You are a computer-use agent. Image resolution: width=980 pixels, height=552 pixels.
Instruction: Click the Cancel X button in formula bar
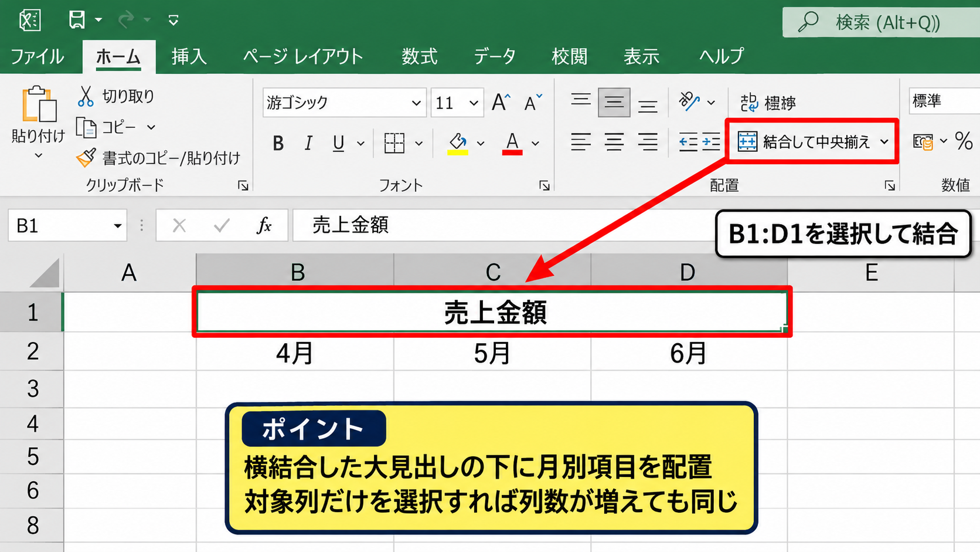pyautogui.click(x=179, y=225)
